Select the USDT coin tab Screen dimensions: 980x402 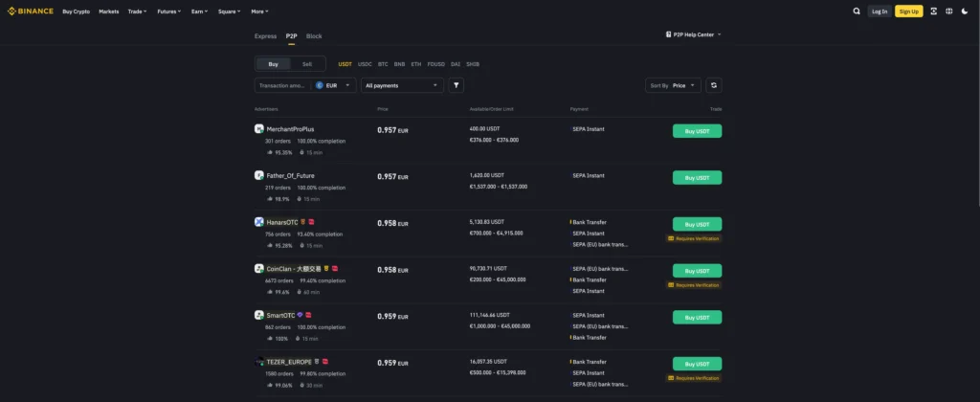[345, 64]
